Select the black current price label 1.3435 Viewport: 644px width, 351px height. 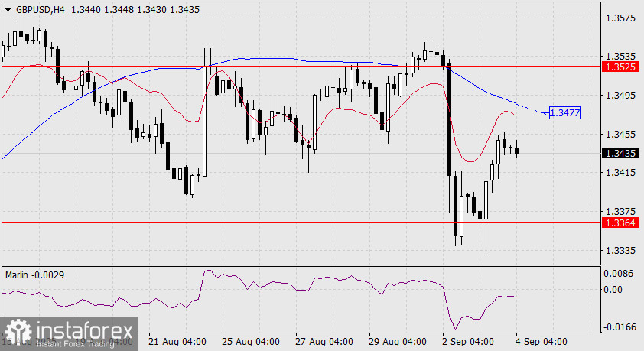tap(620, 153)
